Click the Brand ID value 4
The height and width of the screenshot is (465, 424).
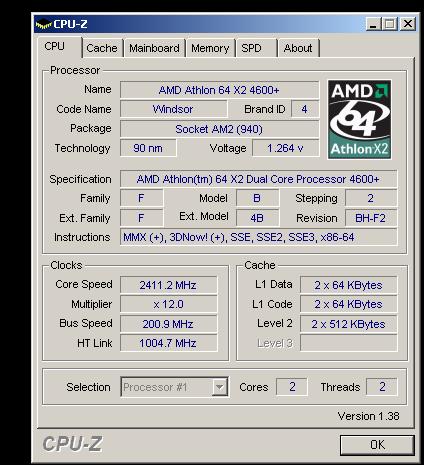[305, 109]
